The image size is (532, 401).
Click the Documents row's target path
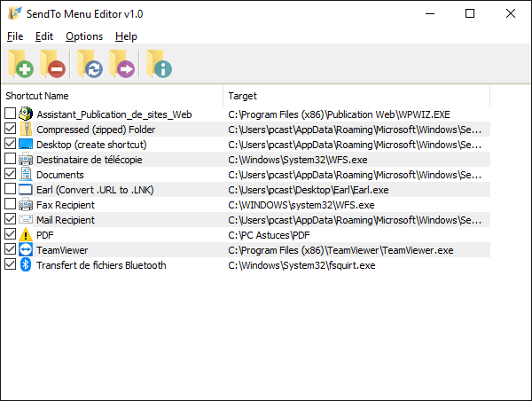click(x=355, y=175)
